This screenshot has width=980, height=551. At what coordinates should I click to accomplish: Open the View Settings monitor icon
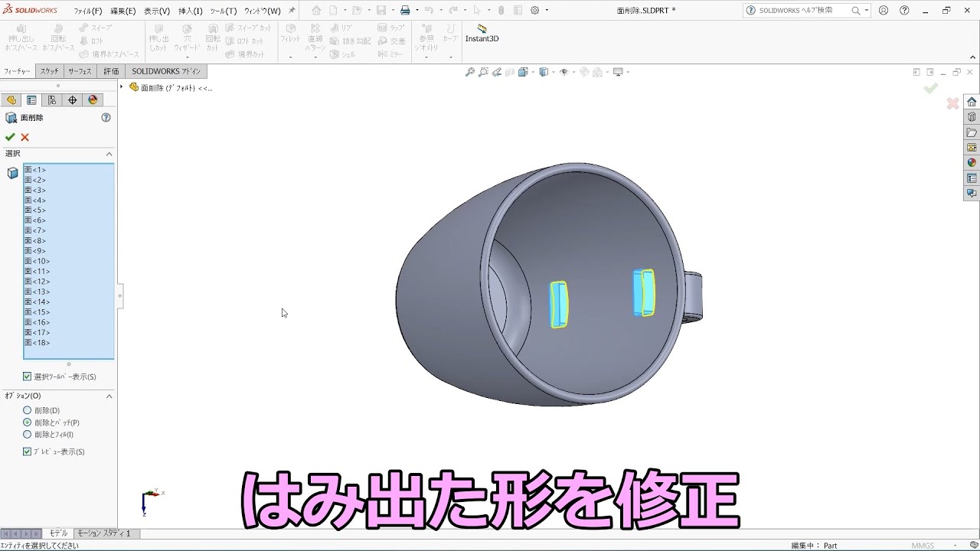(618, 72)
